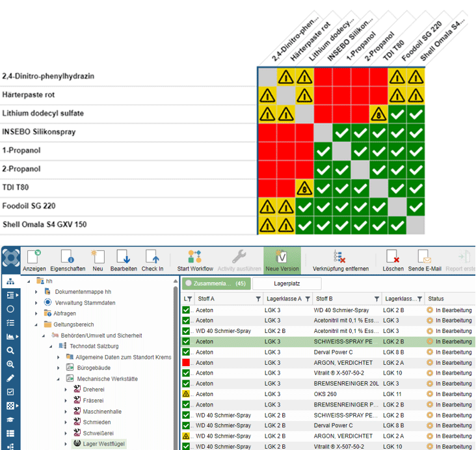Expand Verwaltung Stammdaten node
This screenshot has height=450, width=476.
(x=36, y=303)
